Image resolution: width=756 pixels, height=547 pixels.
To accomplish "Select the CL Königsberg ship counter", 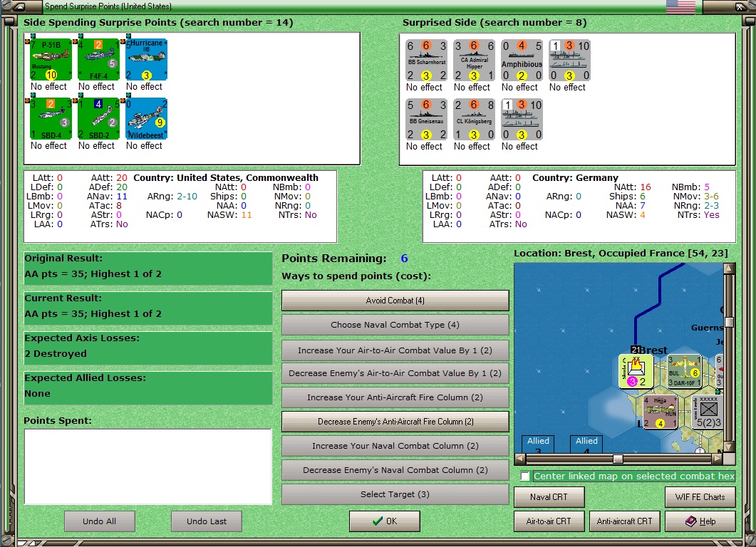I will 474,120.
